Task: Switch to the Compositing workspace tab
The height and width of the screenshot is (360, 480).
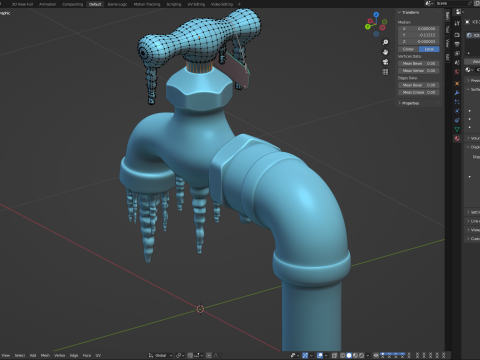Action: tap(72, 4)
